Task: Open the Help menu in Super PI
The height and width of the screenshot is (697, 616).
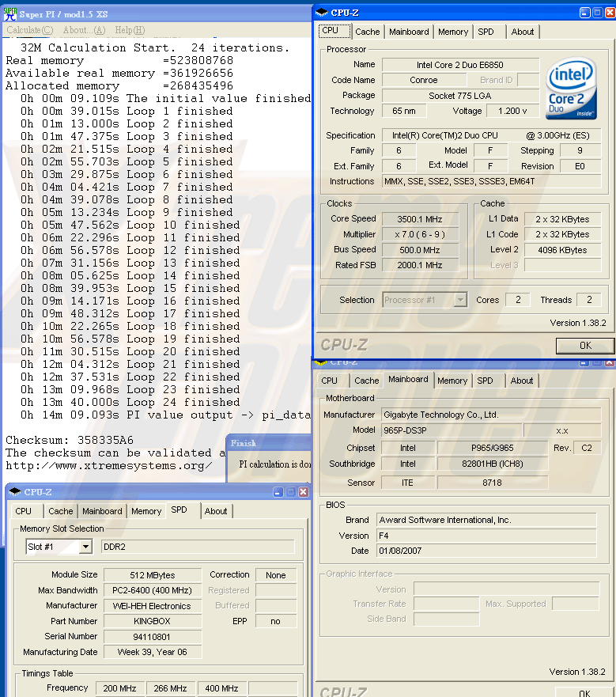Action: pyautogui.click(x=130, y=30)
